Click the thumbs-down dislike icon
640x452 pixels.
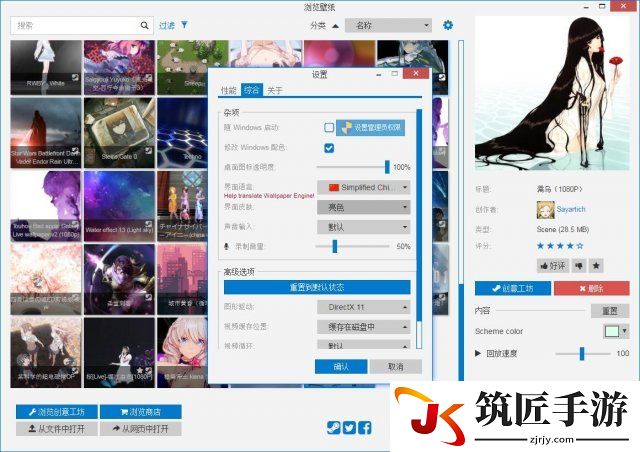tap(579, 266)
